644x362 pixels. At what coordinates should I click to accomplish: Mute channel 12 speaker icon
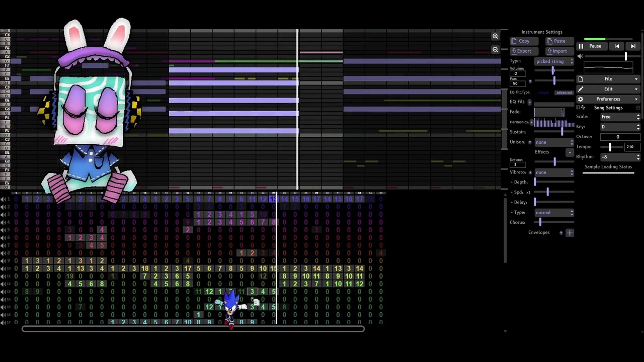3,284
